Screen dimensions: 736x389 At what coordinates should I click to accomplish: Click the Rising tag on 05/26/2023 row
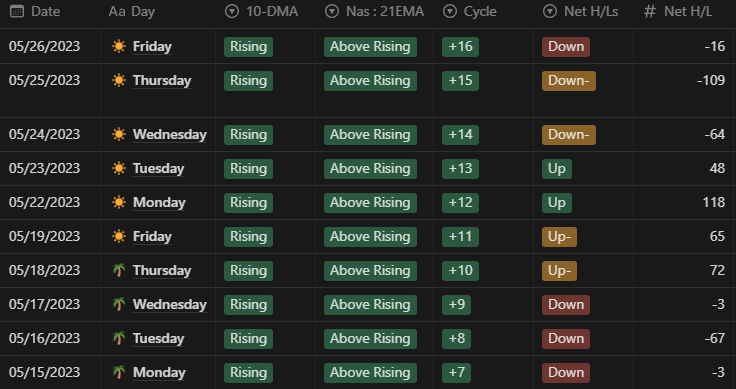tap(248, 47)
